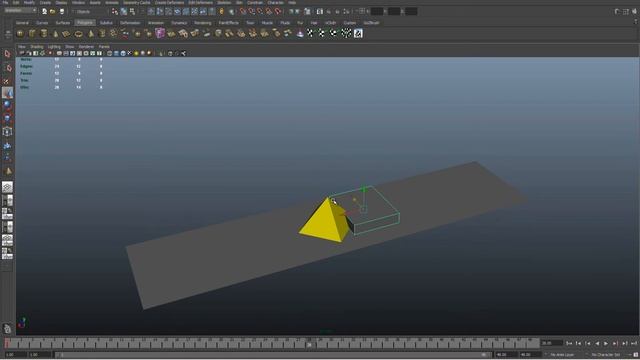The height and width of the screenshot is (360, 640).
Task: Switch to the Polygons shelf tab
Action: [x=85, y=23]
